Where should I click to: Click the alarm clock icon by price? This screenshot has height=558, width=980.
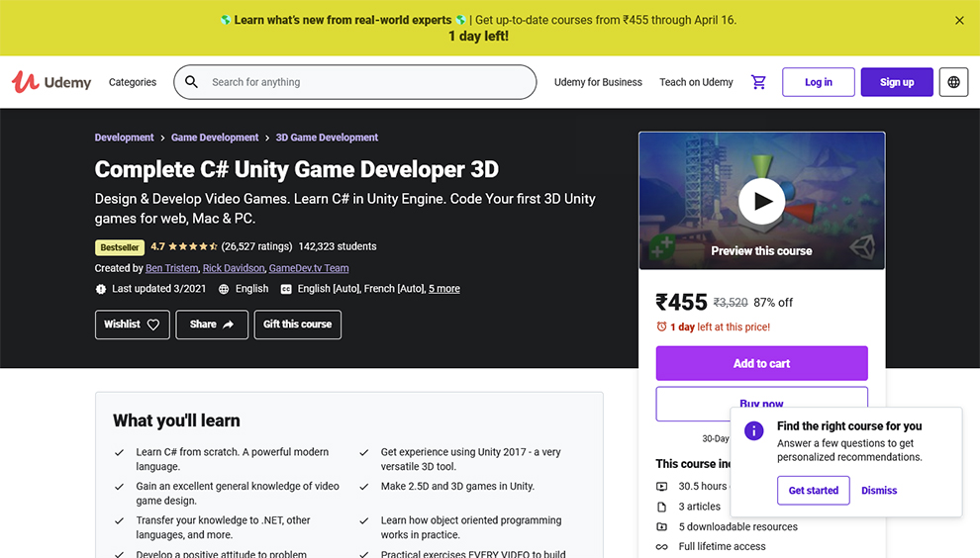click(x=661, y=326)
